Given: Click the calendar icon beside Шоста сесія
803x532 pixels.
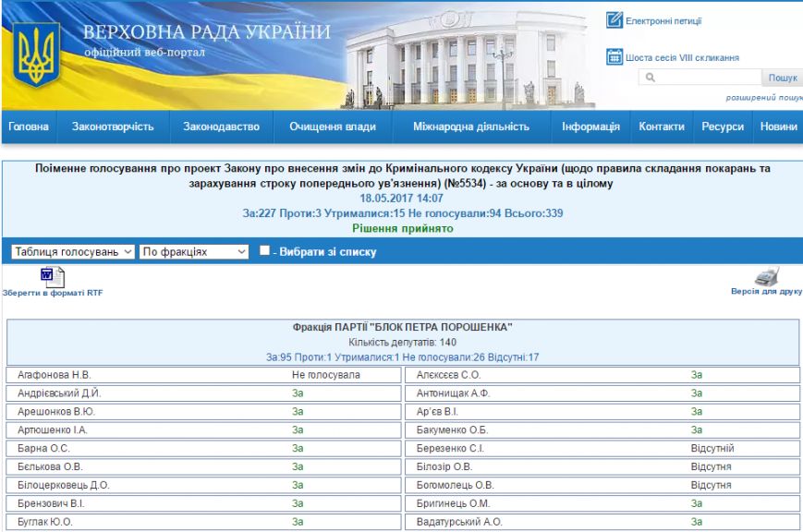Looking at the screenshot, I should pyautogui.click(x=614, y=57).
